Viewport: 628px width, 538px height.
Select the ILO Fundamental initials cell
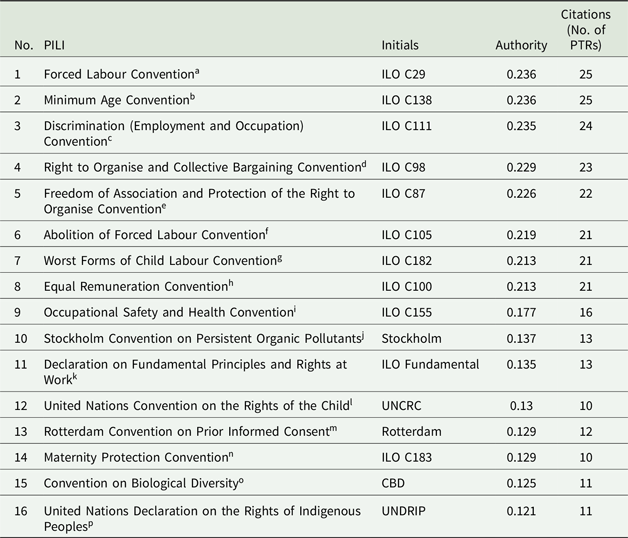pyautogui.click(x=430, y=364)
